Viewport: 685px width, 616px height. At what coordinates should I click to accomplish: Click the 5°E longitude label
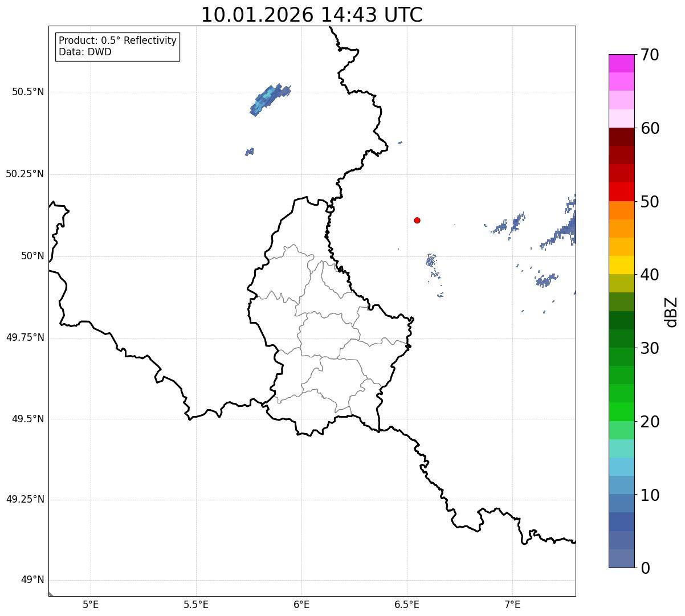91,605
